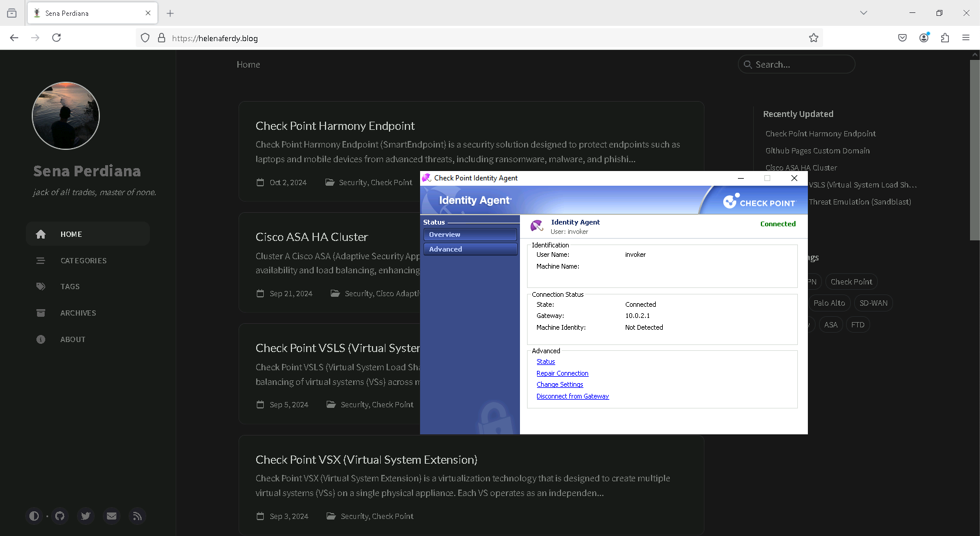
Task: Click the email envelope icon
Action: 112,516
